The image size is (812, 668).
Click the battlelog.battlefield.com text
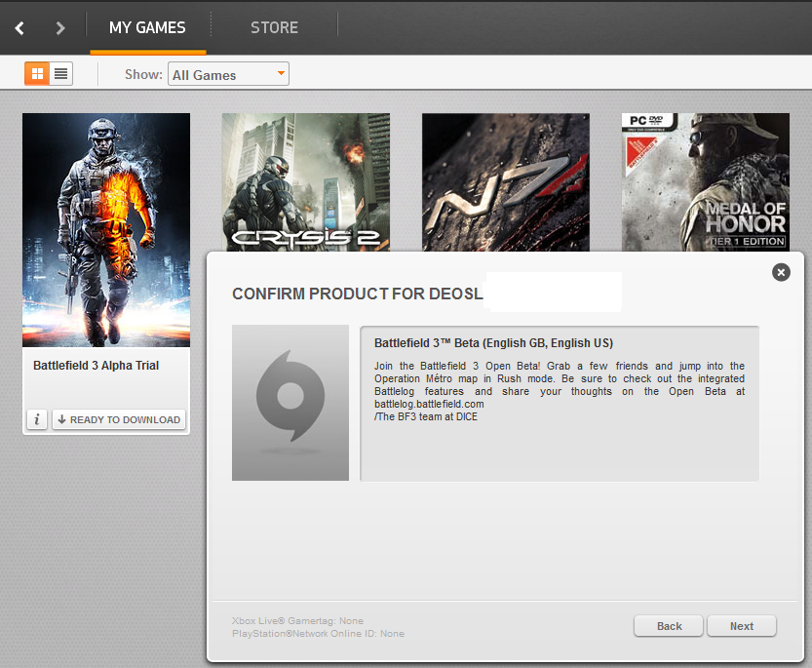pyautogui.click(x=429, y=405)
